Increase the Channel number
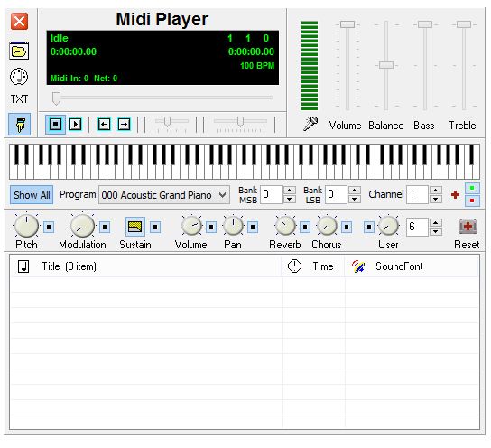491x448 pixels. click(x=436, y=191)
